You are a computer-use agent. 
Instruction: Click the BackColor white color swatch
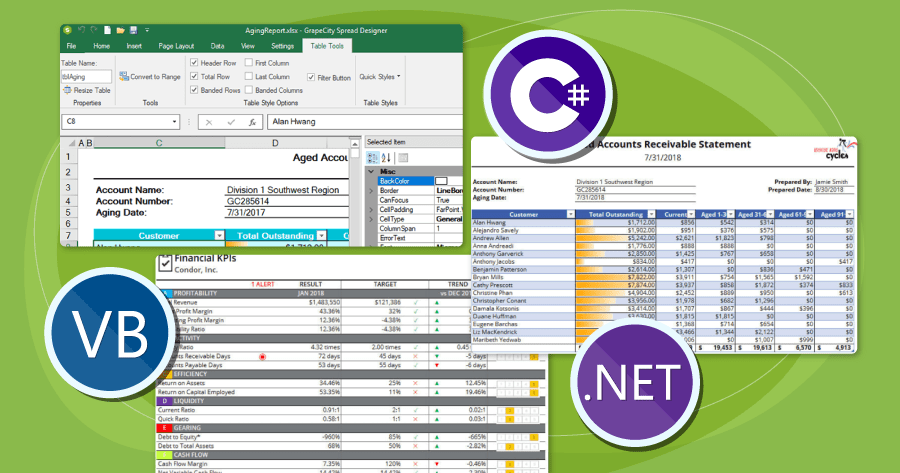(x=441, y=181)
